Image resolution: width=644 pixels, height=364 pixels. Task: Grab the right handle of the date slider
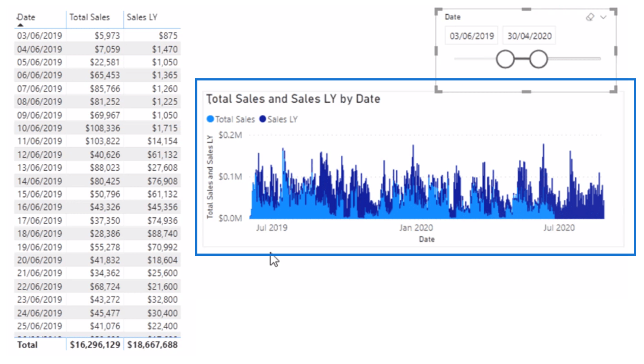tap(538, 59)
